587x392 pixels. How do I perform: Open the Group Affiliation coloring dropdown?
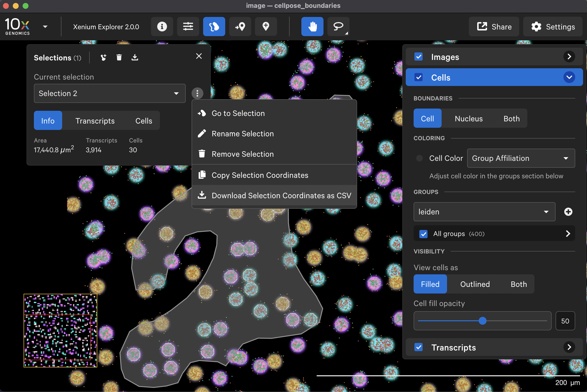521,158
